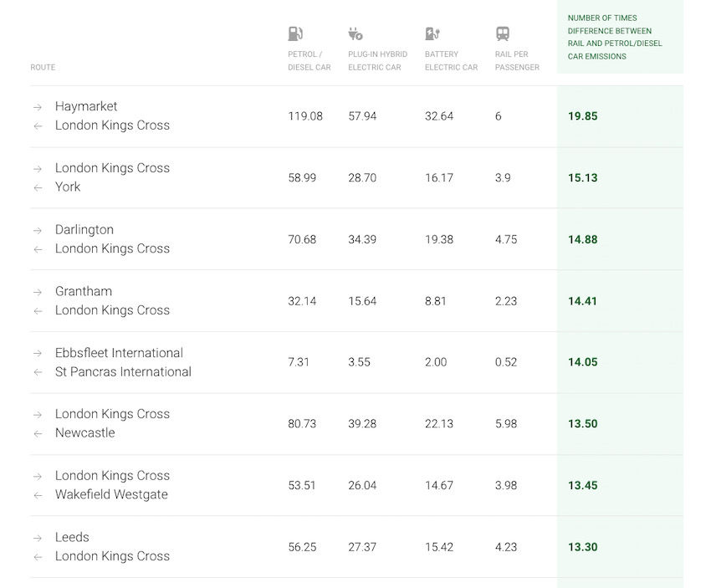
Task: Click the rail train icon
Action: point(503,34)
